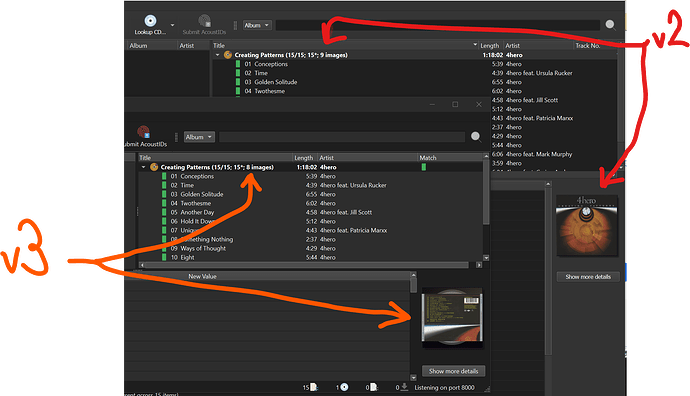Collapse the Creating Patterns (9 images) album
Screen dimensions: 690x396
pyautogui.click(x=217, y=55)
